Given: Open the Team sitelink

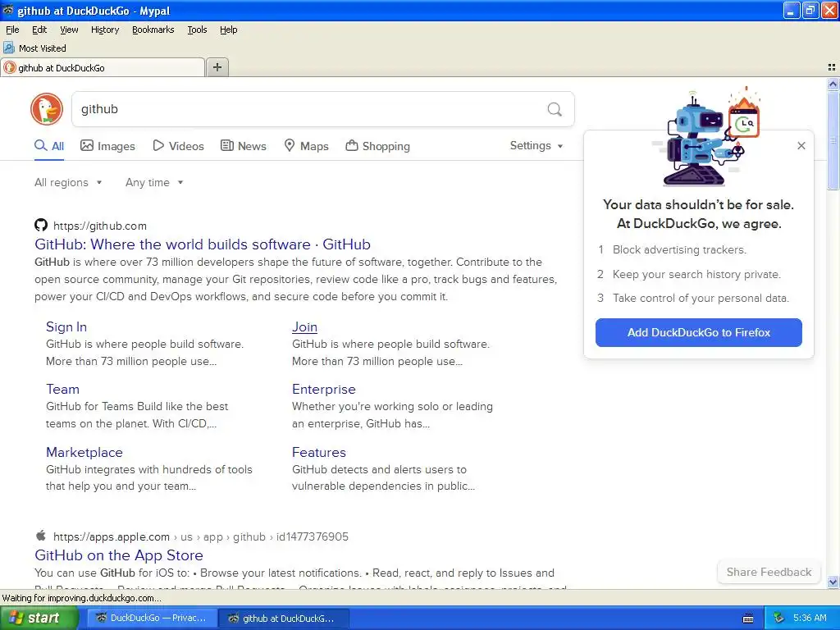Looking at the screenshot, I should tap(62, 390).
